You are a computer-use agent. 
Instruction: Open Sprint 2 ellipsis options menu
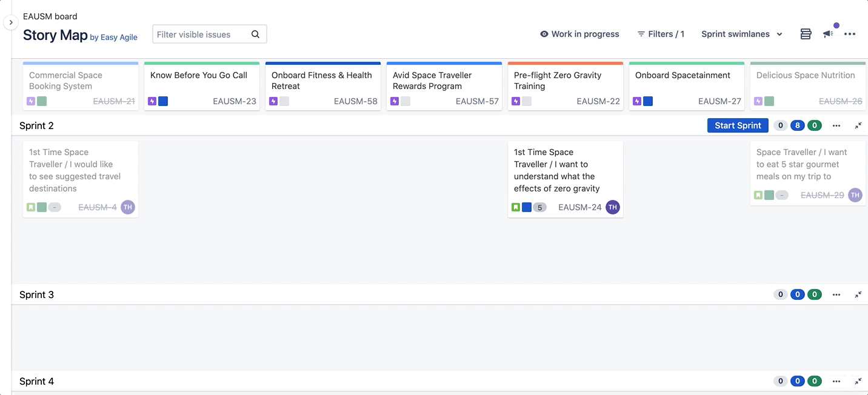[x=836, y=126]
